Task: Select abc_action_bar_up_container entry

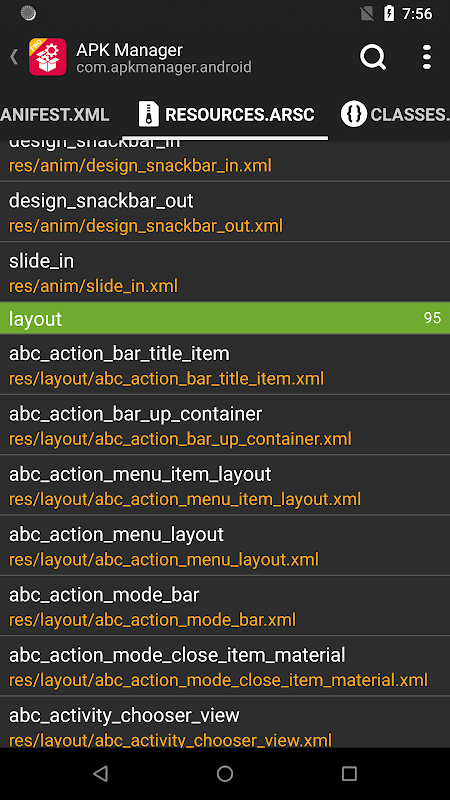Action: coord(225,425)
